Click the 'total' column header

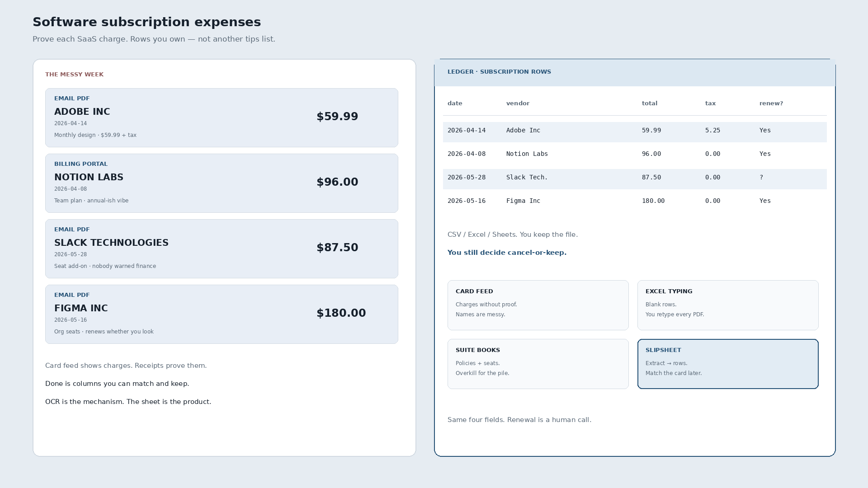click(x=650, y=103)
